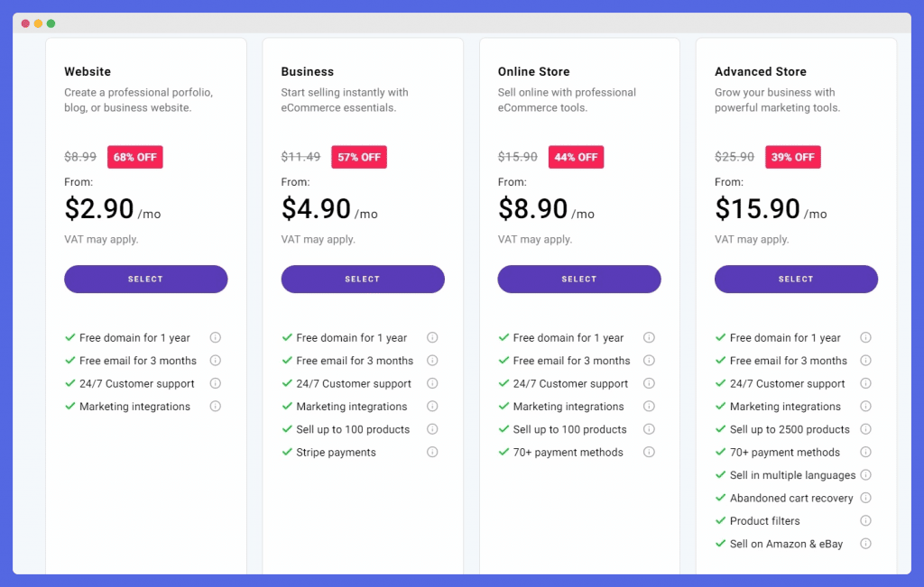Click the 39% OFF badge on Advanced Store

click(792, 157)
